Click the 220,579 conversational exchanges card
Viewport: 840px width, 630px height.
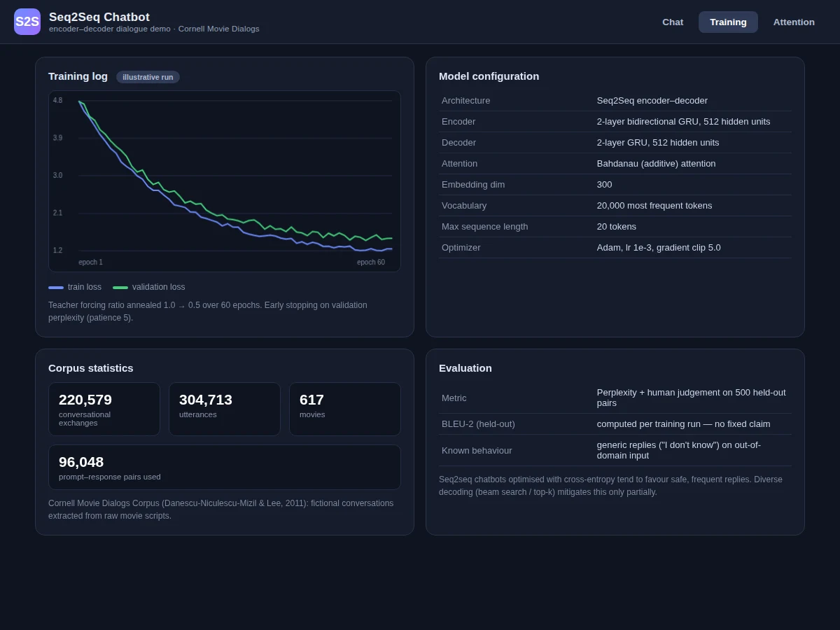point(104,409)
